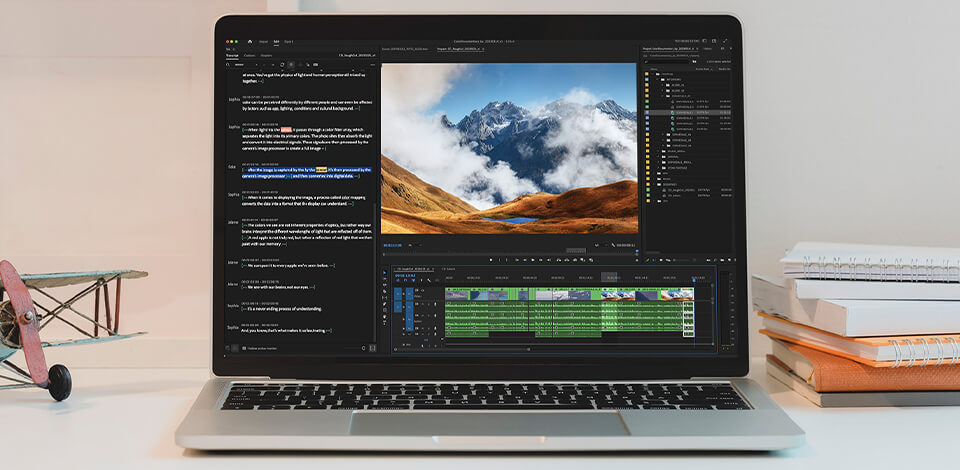Screen dimensions: 960x470
Task: Add a marker in Program monitor
Action: [x=490, y=259]
